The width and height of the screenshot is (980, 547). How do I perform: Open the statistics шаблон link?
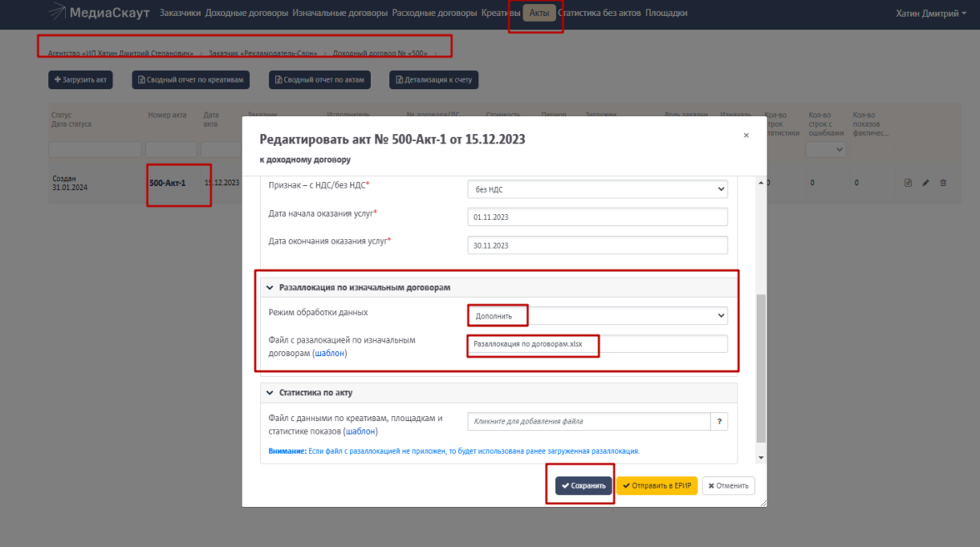361,431
